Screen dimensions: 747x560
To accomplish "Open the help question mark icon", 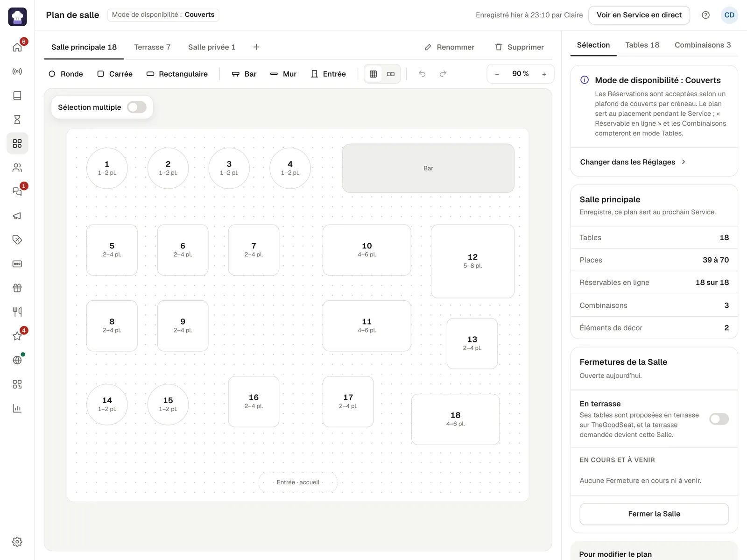I will click(x=705, y=15).
